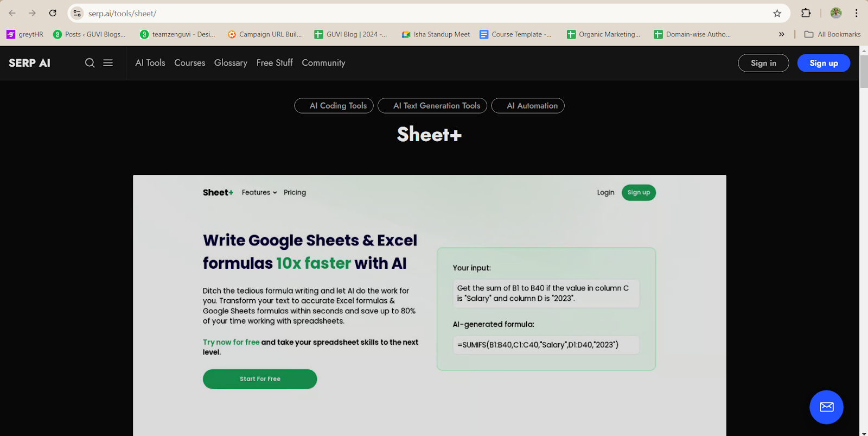The height and width of the screenshot is (436, 868).
Task: Open the Chrome three-dot menu
Action: pos(857,13)
